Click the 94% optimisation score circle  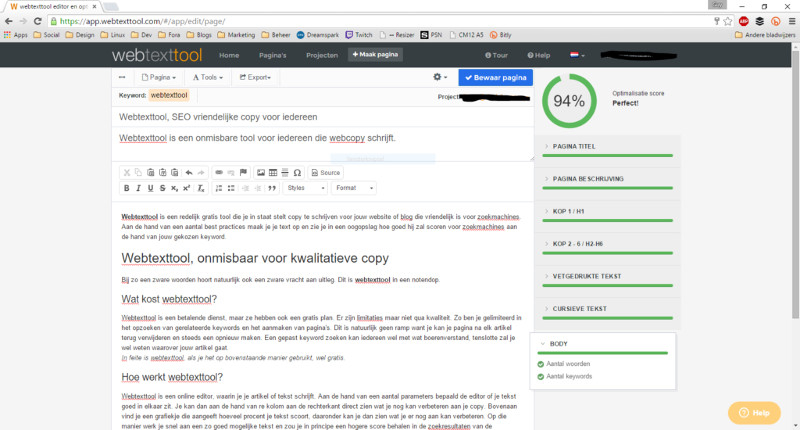point(569,101)
